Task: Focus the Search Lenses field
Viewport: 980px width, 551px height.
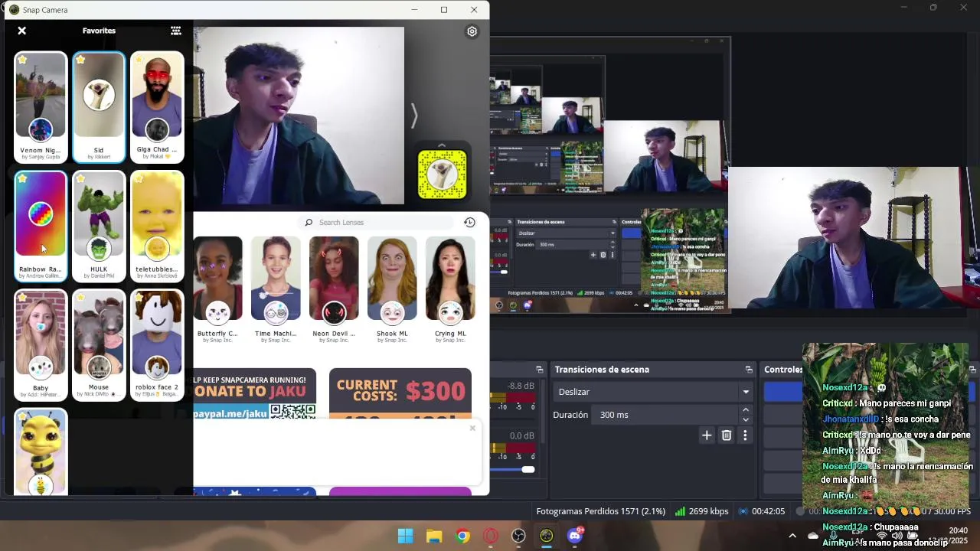Action: 375,223
